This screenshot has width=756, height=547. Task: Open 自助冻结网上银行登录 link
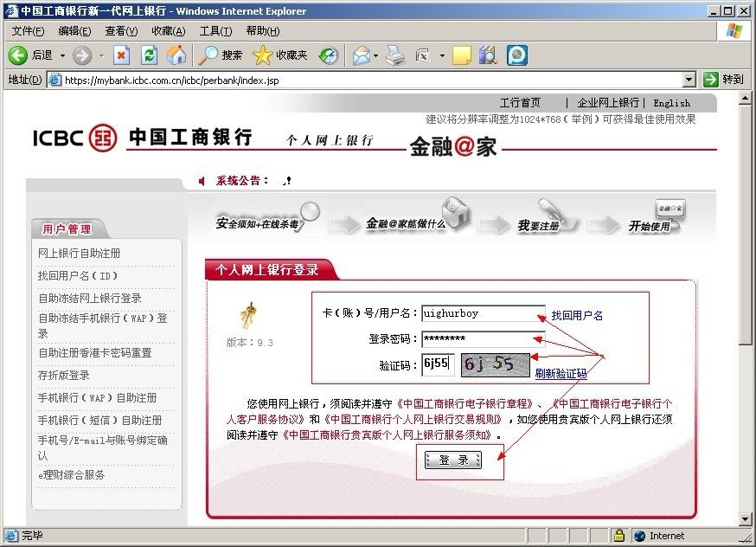90,299
